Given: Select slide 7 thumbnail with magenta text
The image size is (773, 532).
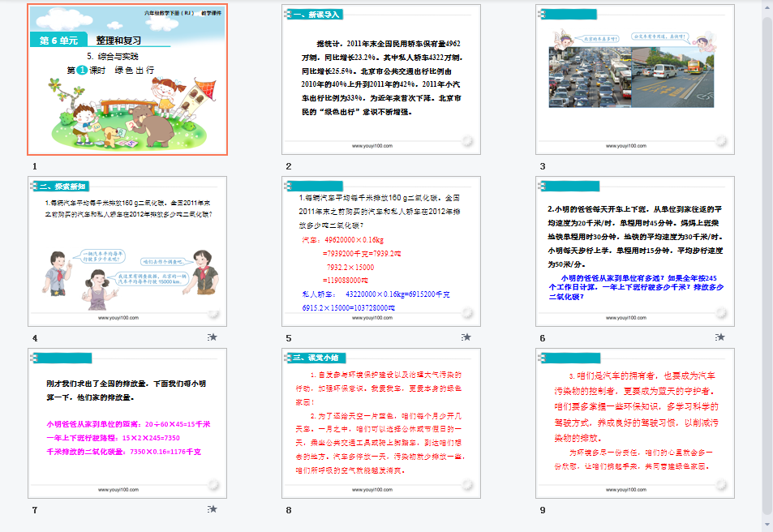Looking at the screenshot, I should pos(127,423).
